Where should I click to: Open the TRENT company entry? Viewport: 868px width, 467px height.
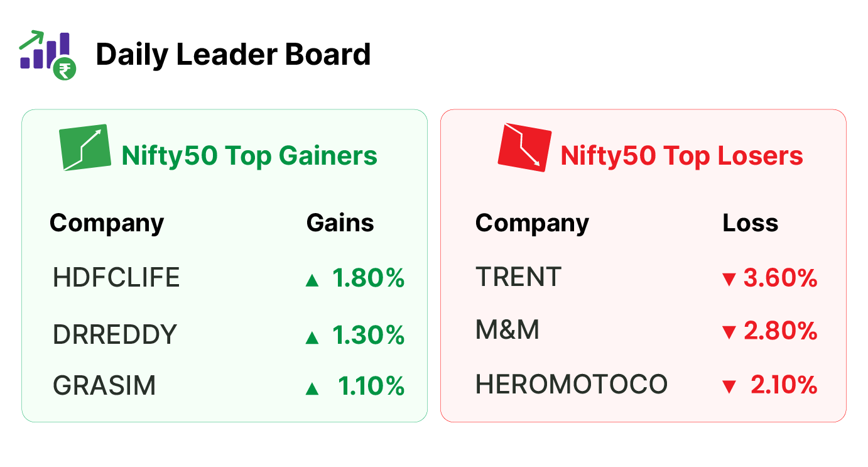518,277
